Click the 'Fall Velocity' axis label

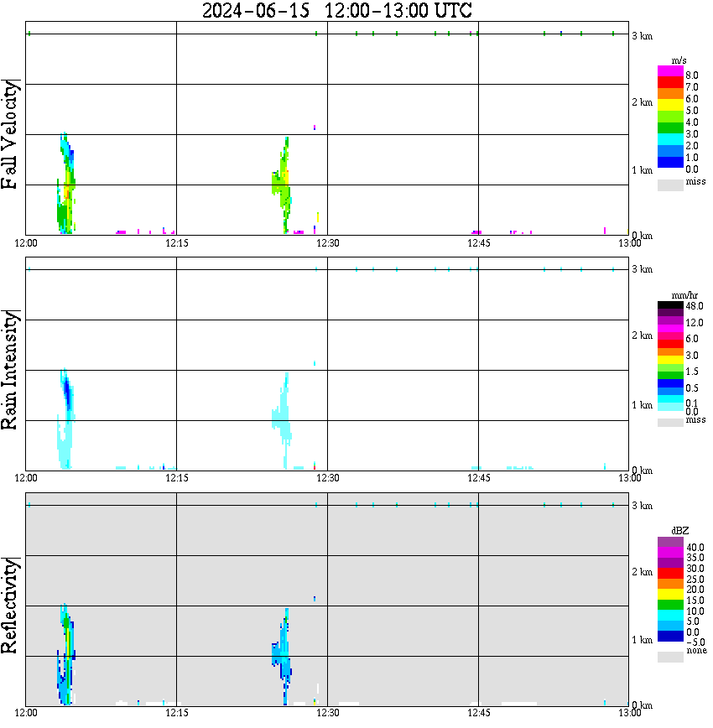point(10,134)
